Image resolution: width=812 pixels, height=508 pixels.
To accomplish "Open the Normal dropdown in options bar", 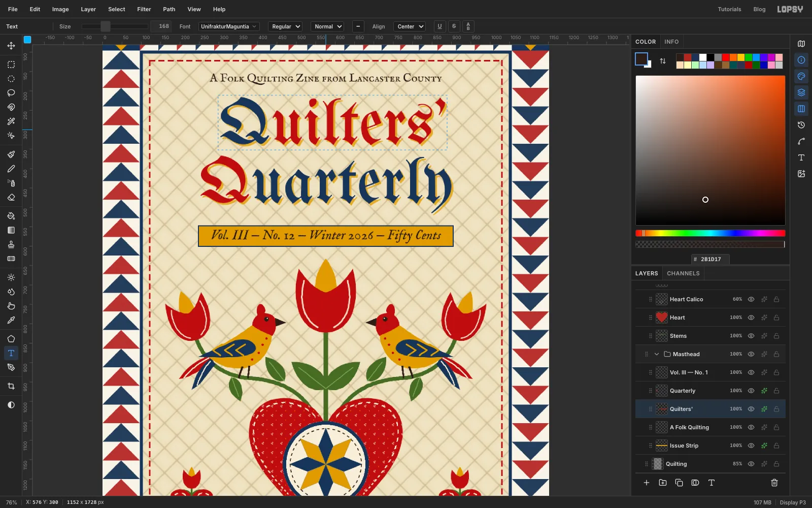I will (327, 26).
